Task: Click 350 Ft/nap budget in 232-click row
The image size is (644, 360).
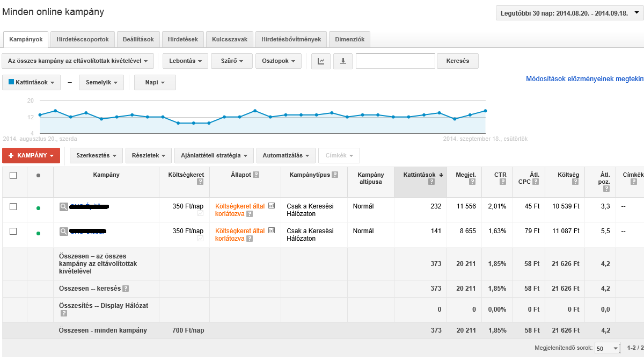Action: pos(188,206)
